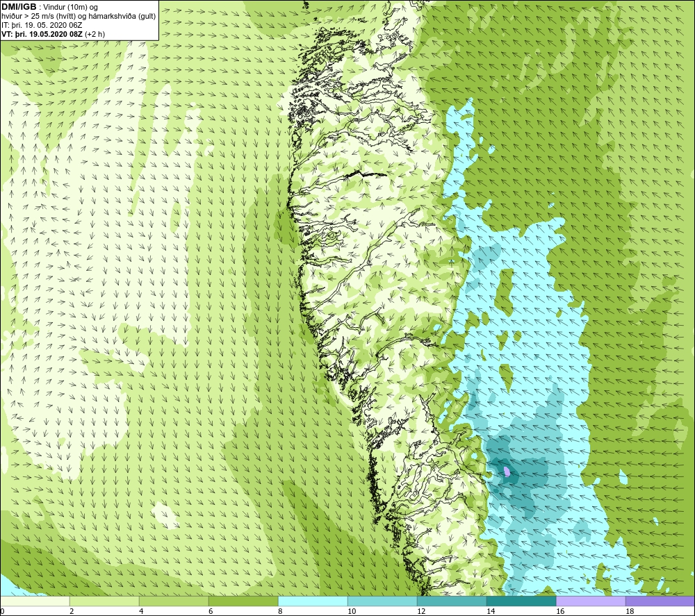Screen dimensions: 695x616
Task: Click the 'DMI/IGB' title text
Action: point(19,7)
